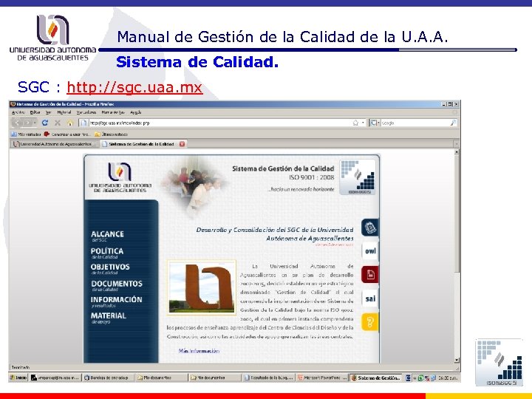Click the Más información link
532x399 pixels.
coord(199,351)
